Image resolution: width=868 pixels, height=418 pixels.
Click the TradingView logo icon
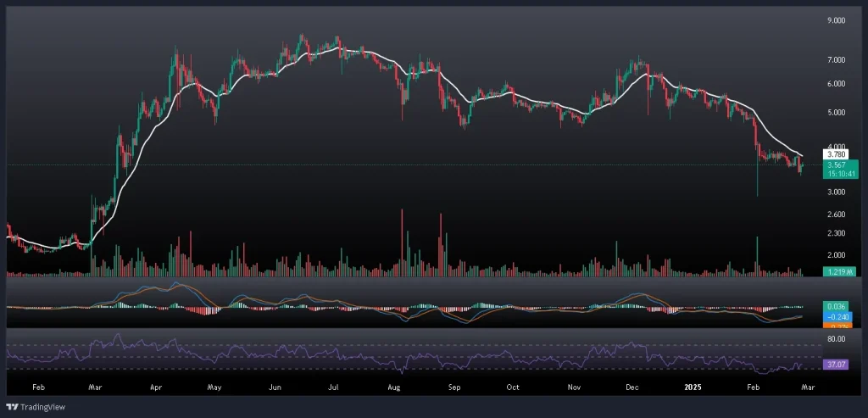14,406
